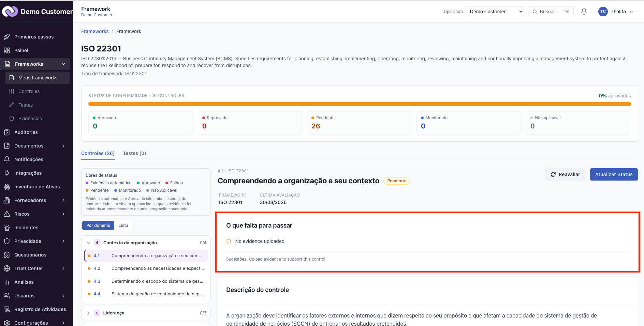The image size is (644, 326).
Task: Click the Atualizar Status button
Action: coord(614,174)
